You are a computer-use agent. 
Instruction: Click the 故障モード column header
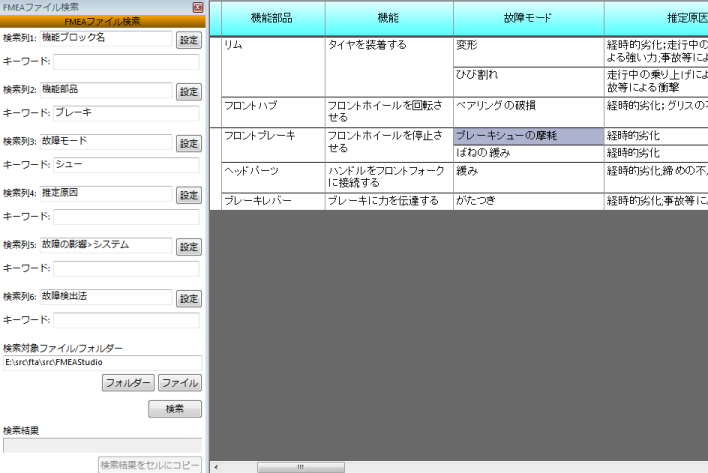(x=528, y=18)
